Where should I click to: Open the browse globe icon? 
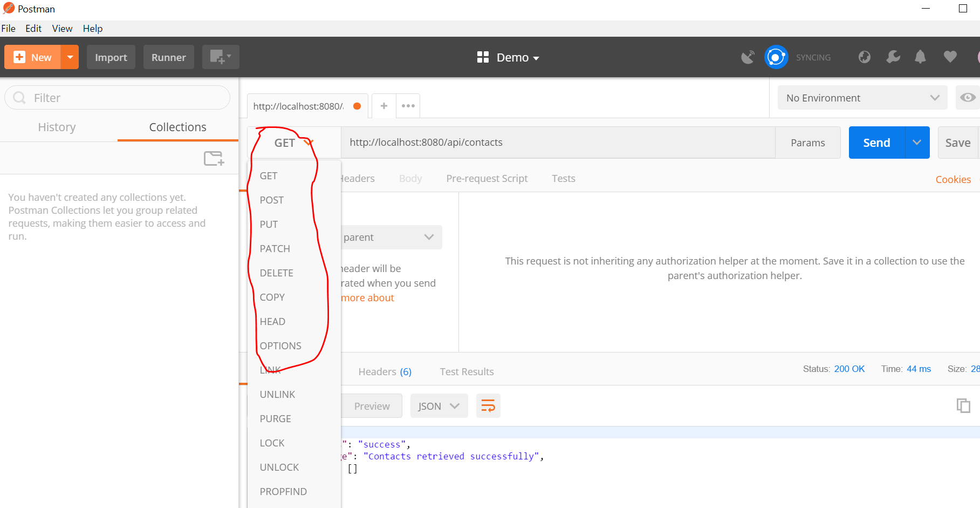click(x=864, y=57)
